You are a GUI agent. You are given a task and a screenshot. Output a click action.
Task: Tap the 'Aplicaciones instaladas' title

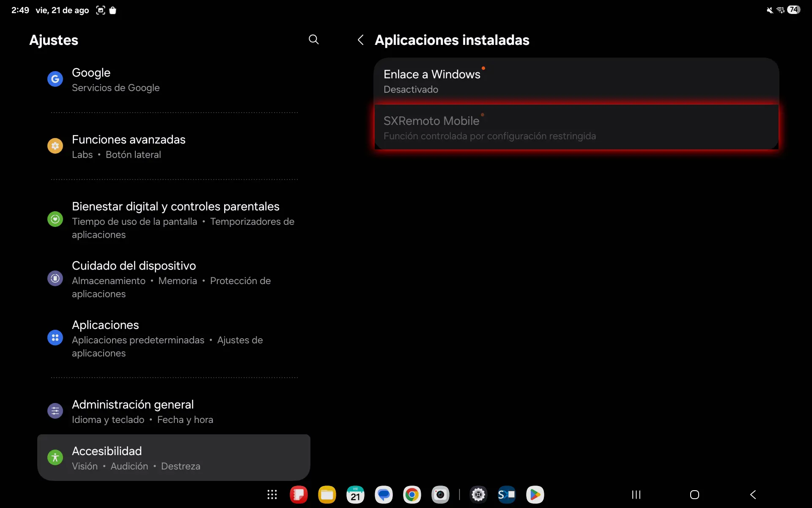pos(452,40)
